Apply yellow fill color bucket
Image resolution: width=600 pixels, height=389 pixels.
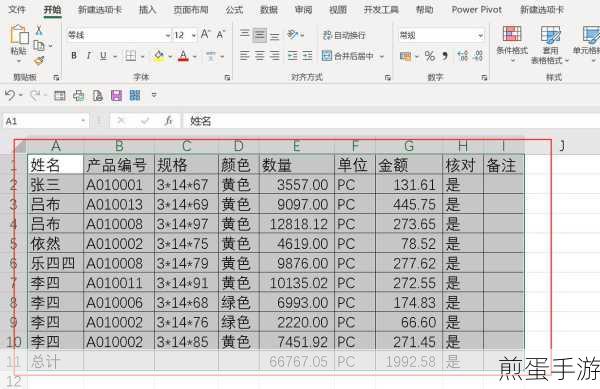[158, 56]
